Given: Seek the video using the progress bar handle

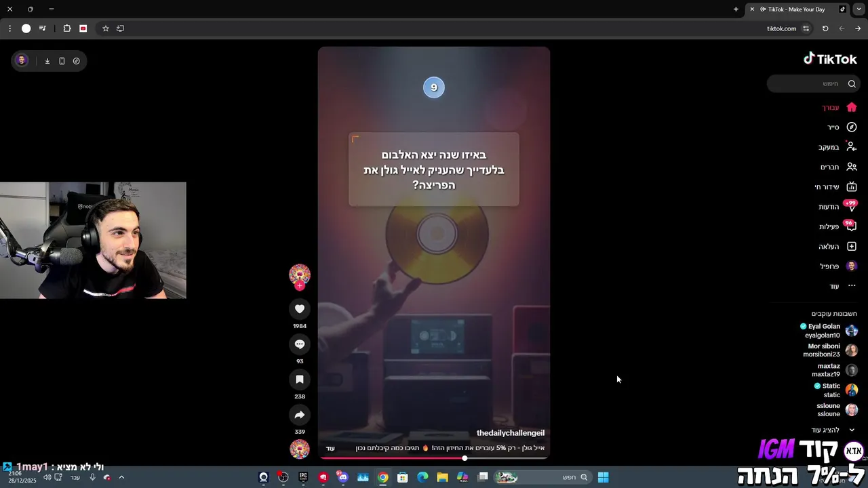Looking at the screenshot, I should click(x=465, y=458).
